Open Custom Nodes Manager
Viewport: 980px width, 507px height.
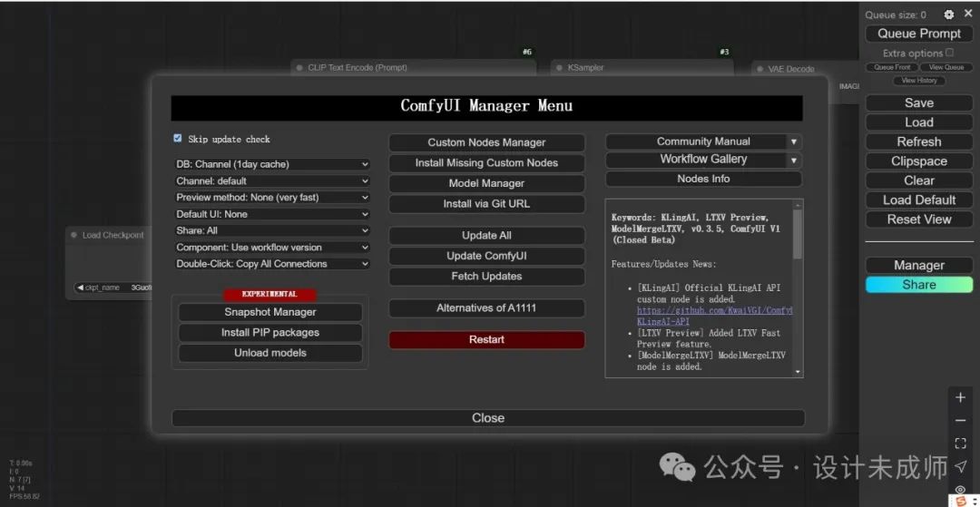coord(486,142)
